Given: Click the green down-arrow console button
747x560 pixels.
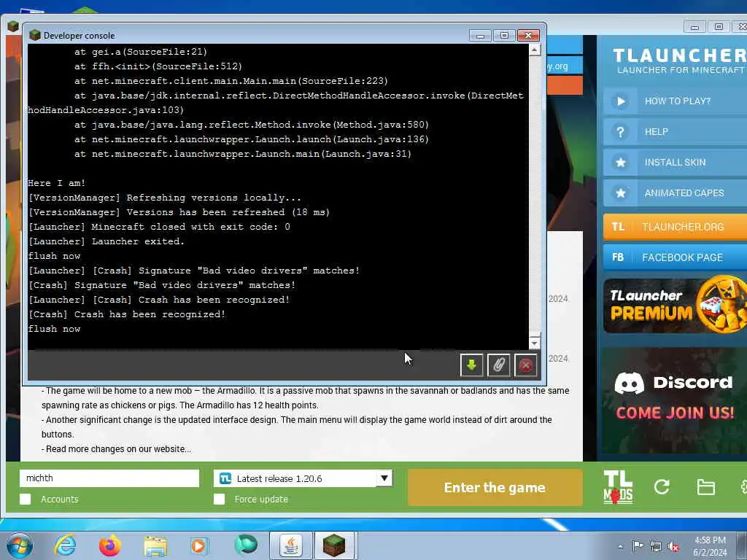Looking at the screenshot, I should [x=472, y=365].
